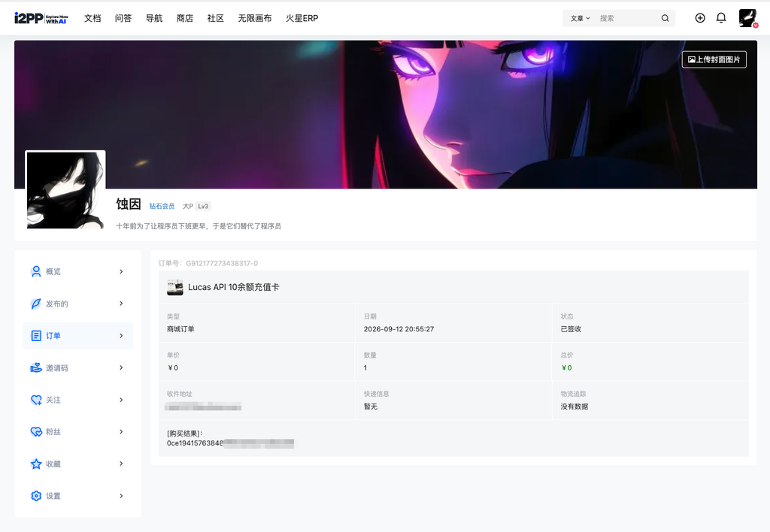Click the profile bio text under the username
This screenshot has width=770, height=532.
tap(199, 226)
